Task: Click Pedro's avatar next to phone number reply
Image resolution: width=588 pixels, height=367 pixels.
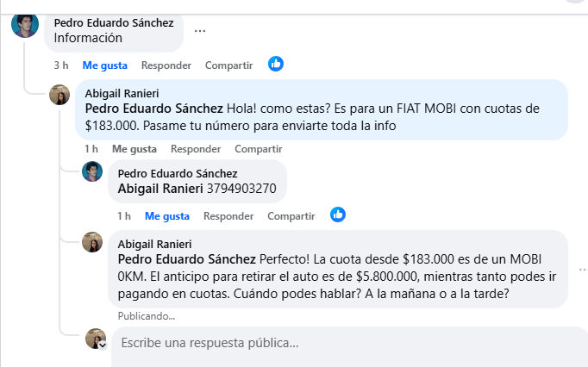Action: tap(92, 171)
